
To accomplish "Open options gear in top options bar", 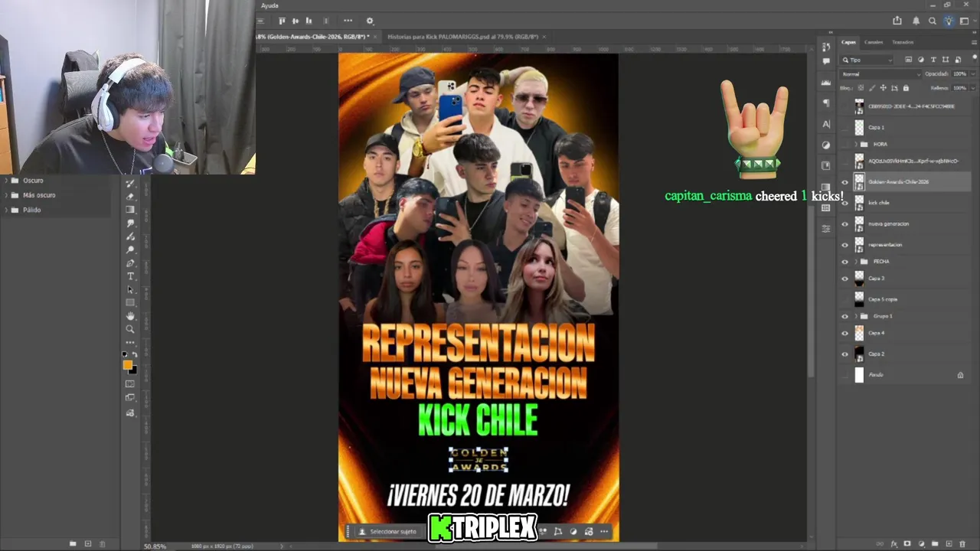I will point(370,21).
